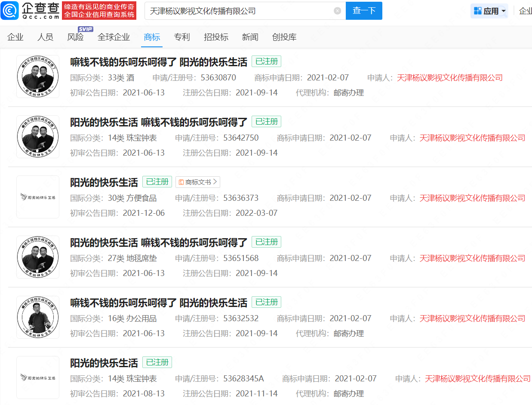This screenshot has height=405, width=532.
Task: Switch to the 全球企业 tab
Action: pyautogui.click(x=114, y=37)
